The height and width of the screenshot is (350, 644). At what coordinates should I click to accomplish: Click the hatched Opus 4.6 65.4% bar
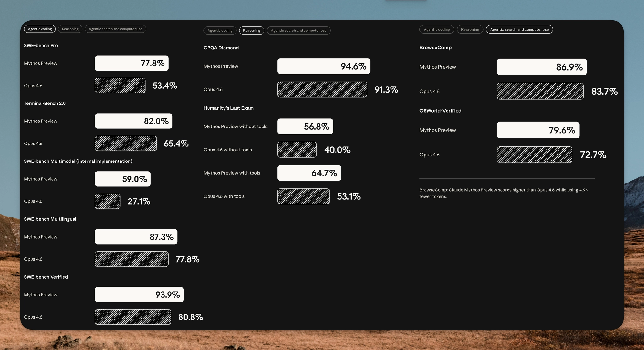125,144
